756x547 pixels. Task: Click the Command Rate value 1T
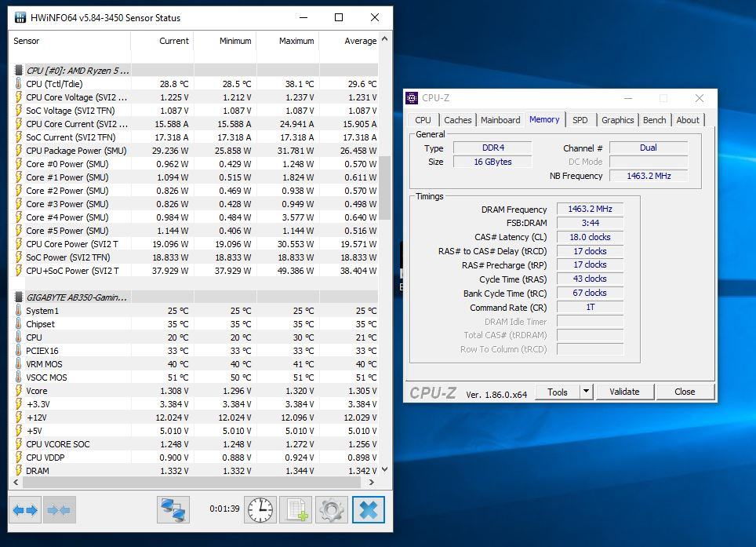(x=590, y=308)
